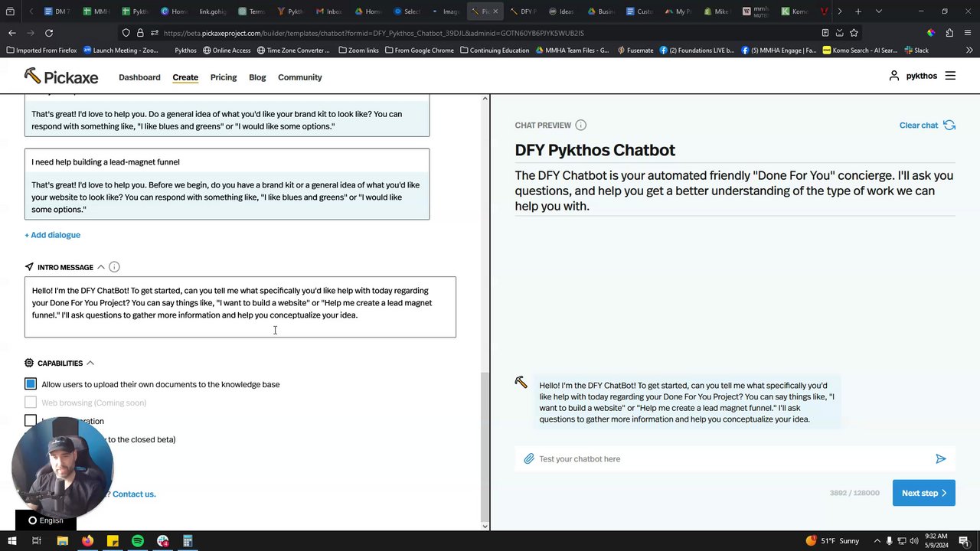Click Clear chat

(x=927, y=125)
